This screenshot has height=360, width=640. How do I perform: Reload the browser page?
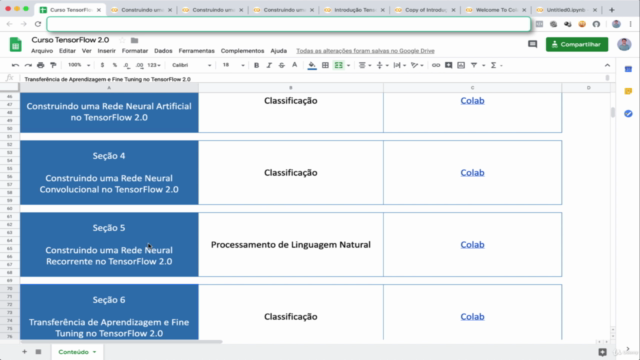pos(38,24)
